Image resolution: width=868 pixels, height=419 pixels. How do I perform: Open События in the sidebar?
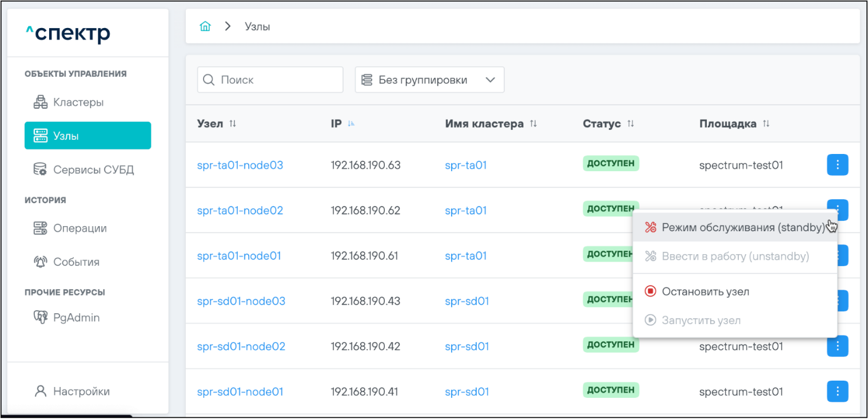[x=76, y=262]
